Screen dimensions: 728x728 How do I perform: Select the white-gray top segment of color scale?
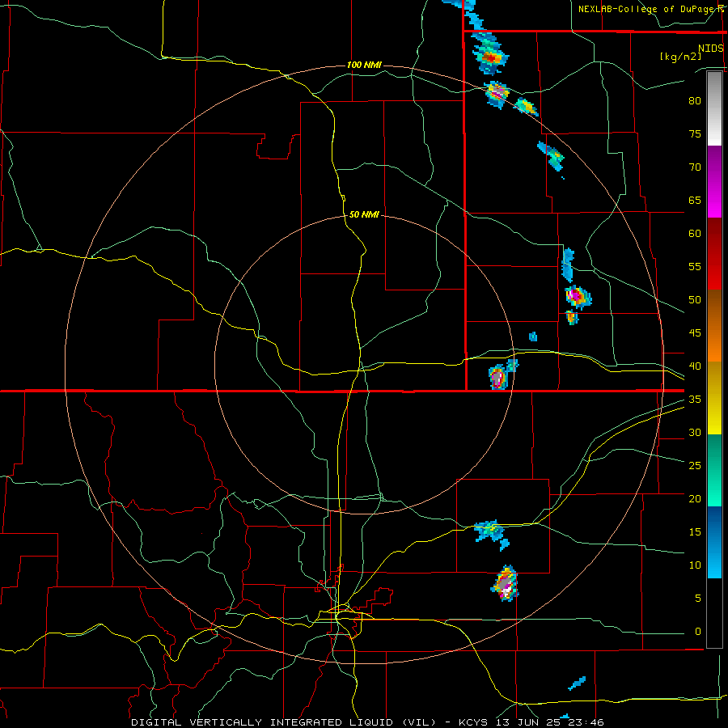(x=714, y=108)
